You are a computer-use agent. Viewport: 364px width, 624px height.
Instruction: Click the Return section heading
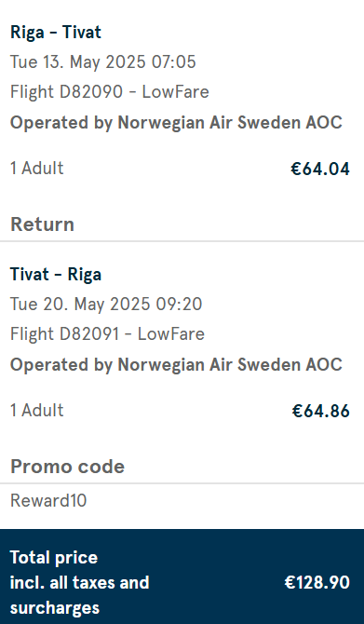click(42, 224)
